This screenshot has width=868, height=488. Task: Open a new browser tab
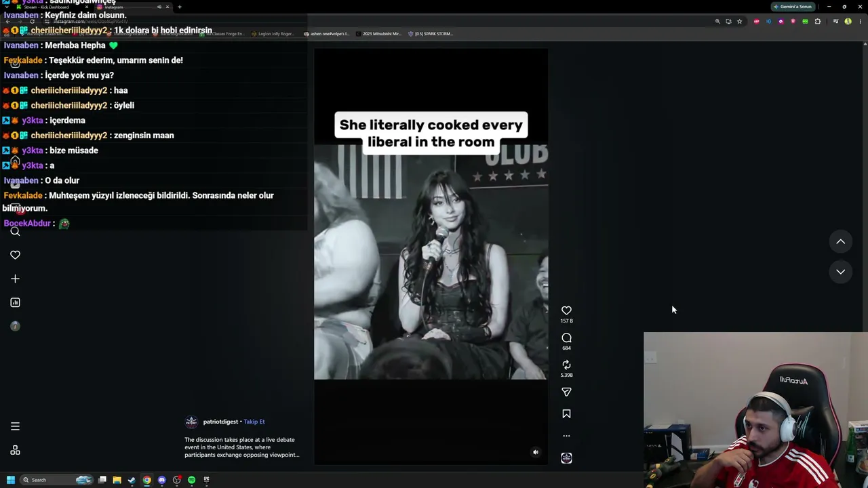[x=179, y=7]
